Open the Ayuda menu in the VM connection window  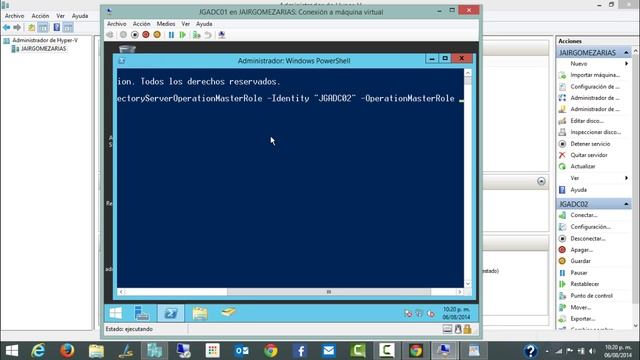click(x=204, y=24)
